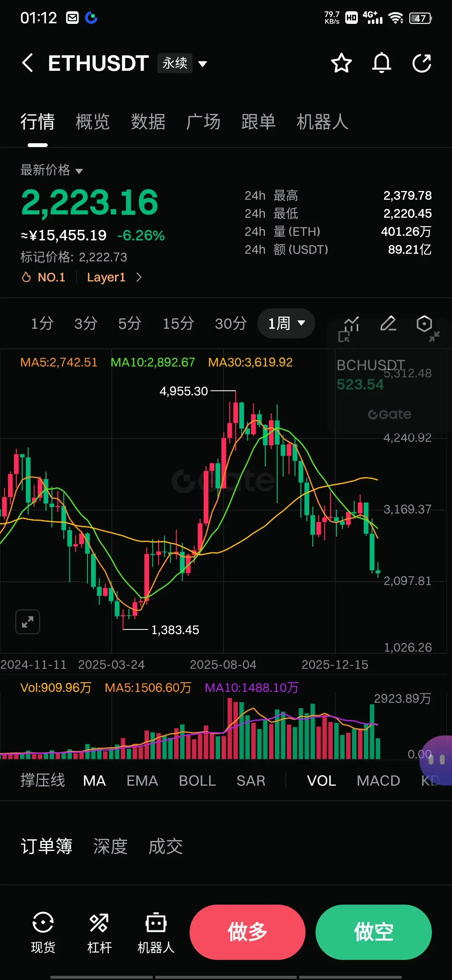Screen dimensions: 452x980
Task: Tap the -6.26% change percentage
Action: pos(141,235)
